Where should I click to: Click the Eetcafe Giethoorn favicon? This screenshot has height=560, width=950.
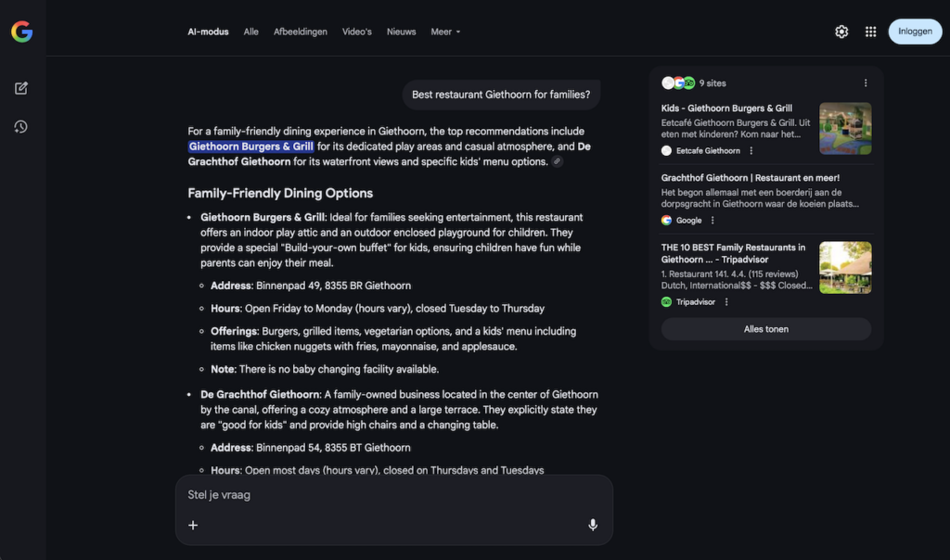coord(666,151)
